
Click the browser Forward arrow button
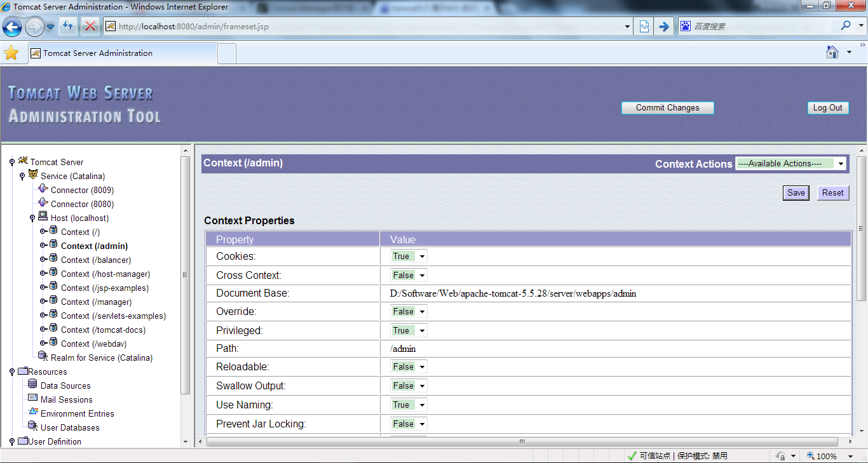pyautogui.click(x=34, y=27)
